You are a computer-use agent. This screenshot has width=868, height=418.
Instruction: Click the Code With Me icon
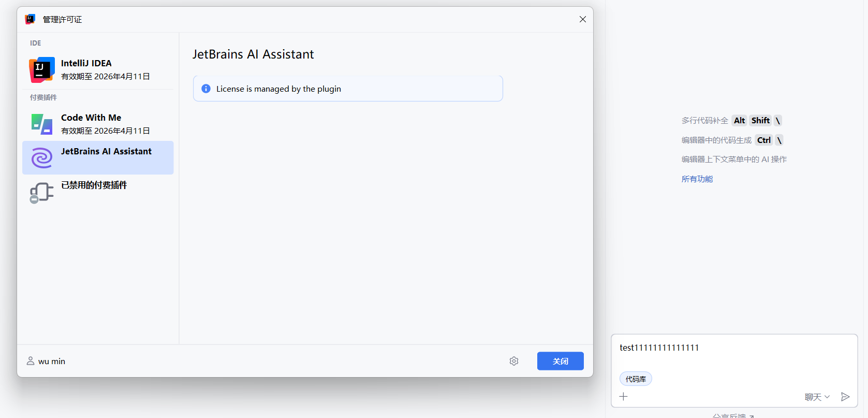pyautogui.click(x=42, y=124)
